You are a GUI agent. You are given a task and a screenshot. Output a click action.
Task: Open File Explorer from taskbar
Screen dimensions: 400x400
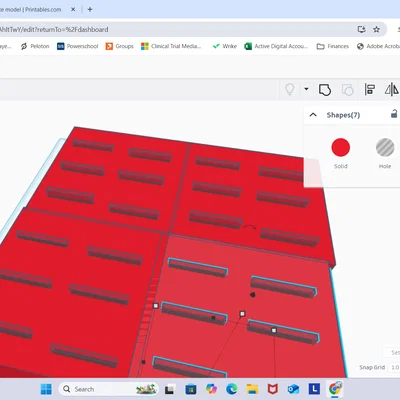(x=252, y=389)
